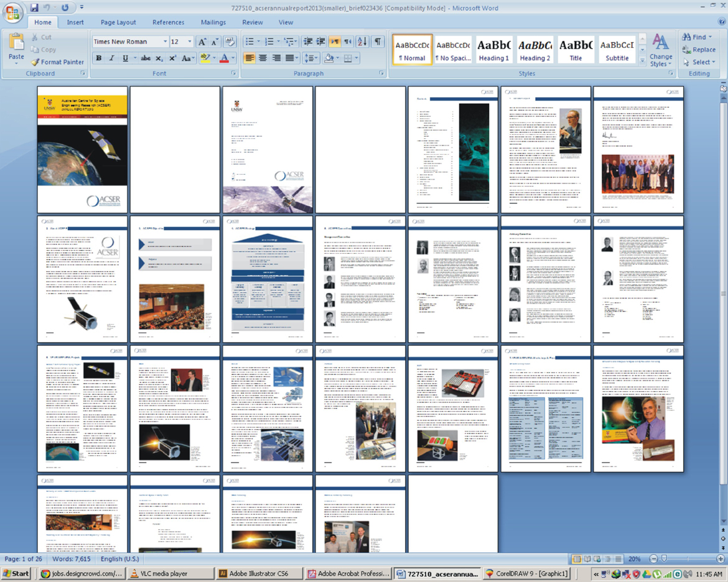The width and height of the screenshot is (728, 582).
Task: Toggle Show/Hide paragraph marks
Action: point(378,42)
